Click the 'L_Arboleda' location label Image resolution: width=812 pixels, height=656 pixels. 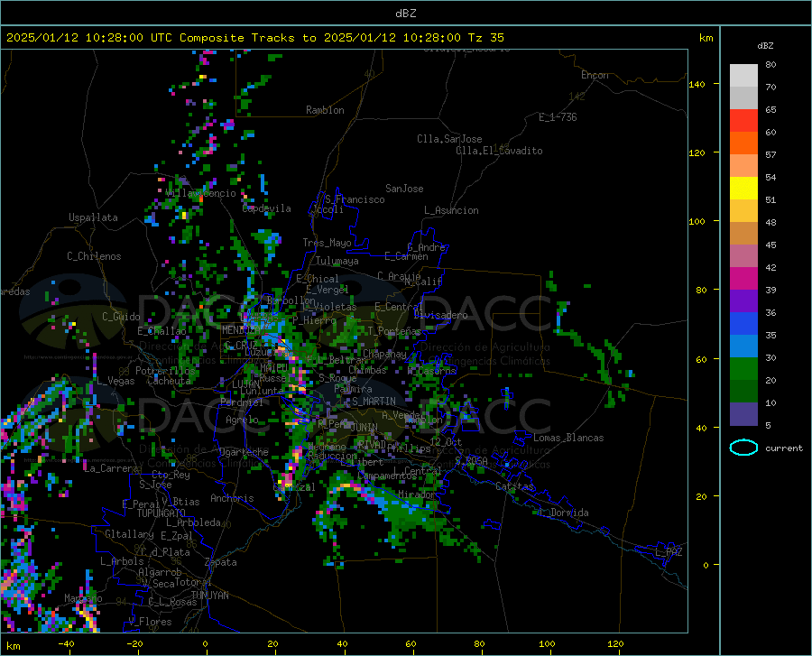pos(193,522)
